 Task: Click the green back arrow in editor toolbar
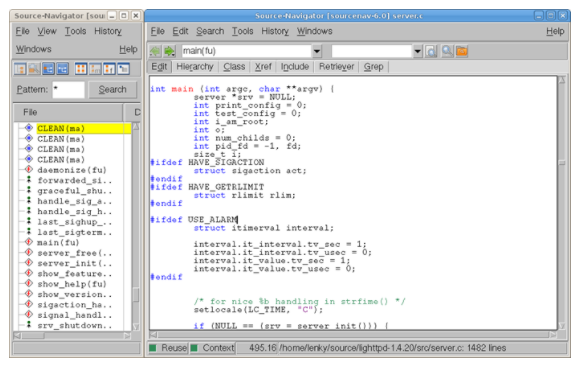pos(155,51)
